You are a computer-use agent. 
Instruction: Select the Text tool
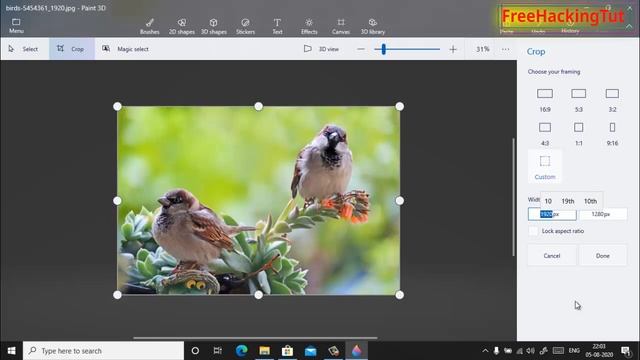(x=277, y=26)
